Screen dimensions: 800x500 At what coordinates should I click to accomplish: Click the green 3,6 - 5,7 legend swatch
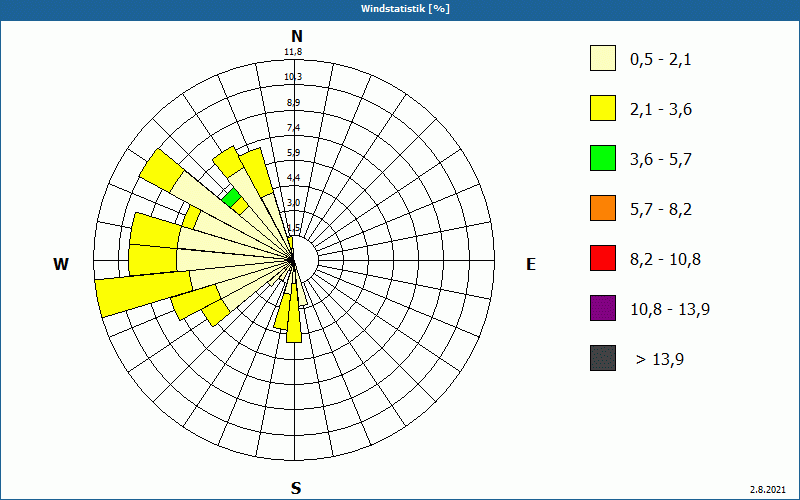pyautogui.click(x=603, y=158)
